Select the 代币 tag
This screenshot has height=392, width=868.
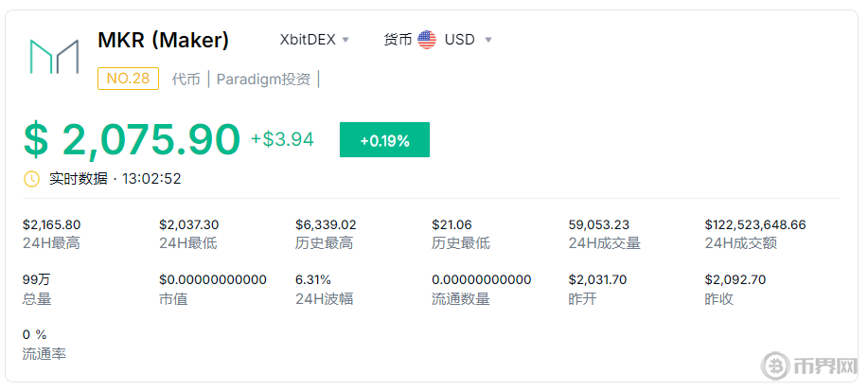point(186,80)
